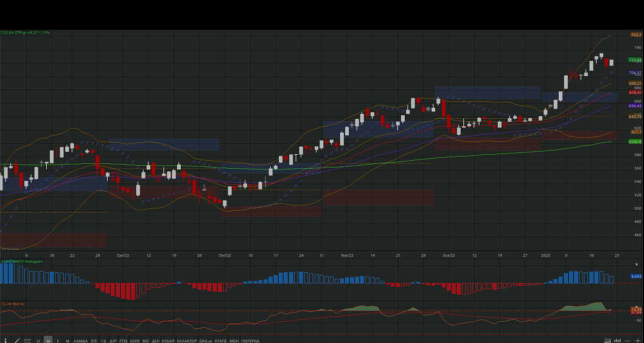
Task: Click the 762,7 upper band price tag
Action: pos(636,35)
